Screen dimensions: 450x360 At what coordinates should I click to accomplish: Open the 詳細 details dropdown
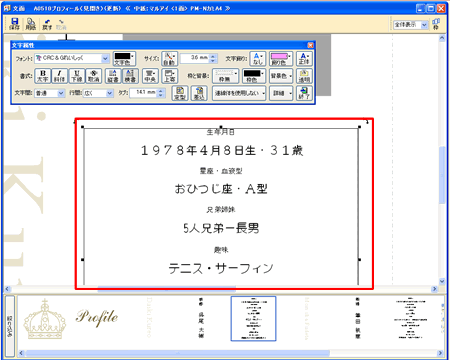pos(281,93)
